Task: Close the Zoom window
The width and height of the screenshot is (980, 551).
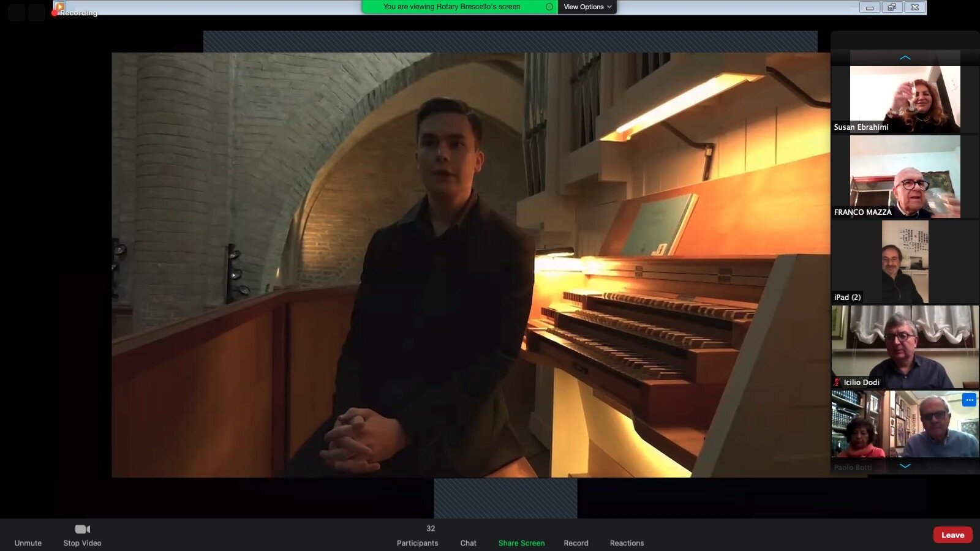Action: [x=914, y=7]
